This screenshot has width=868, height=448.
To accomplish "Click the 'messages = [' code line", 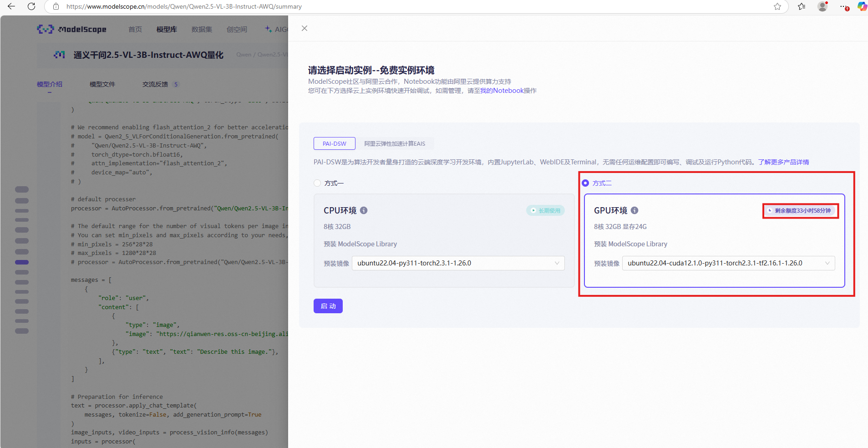I will [x=91, y=280].
